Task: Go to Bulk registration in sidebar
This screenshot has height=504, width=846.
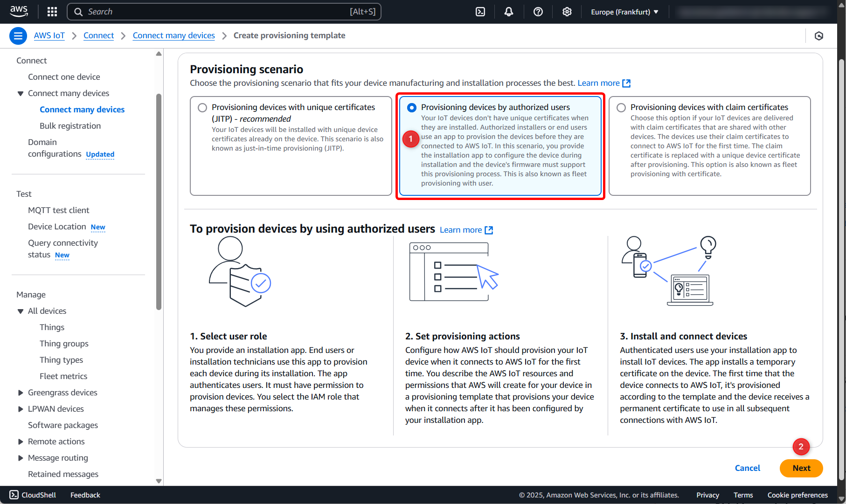Action: point(70,126)
